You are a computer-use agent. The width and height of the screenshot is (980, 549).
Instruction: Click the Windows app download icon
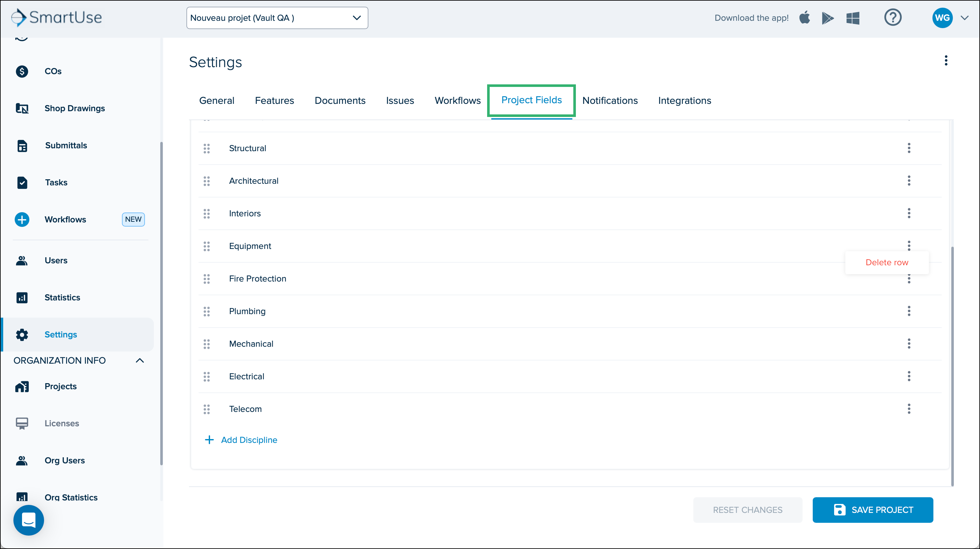pos(853,18)
